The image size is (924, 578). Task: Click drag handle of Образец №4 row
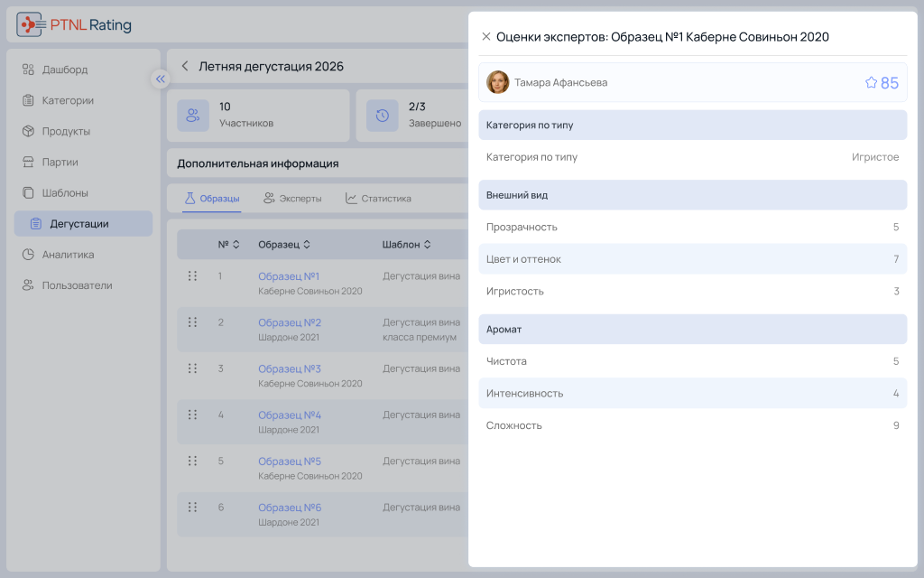[192, 415]
